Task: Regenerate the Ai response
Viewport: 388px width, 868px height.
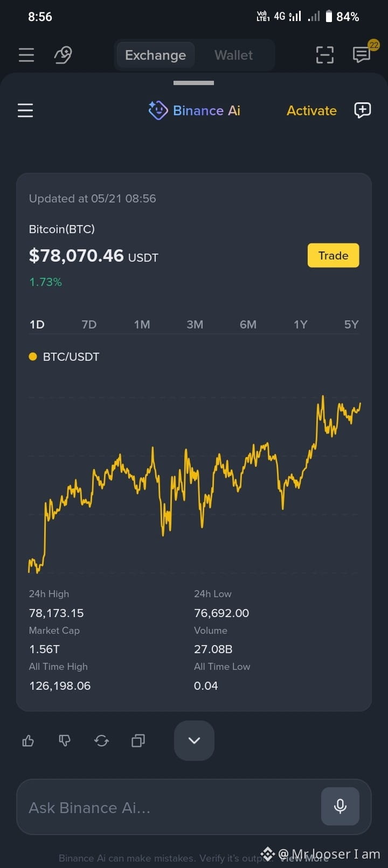Action: [101, 741]
